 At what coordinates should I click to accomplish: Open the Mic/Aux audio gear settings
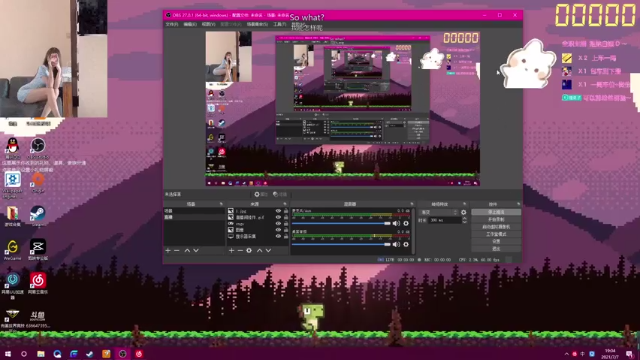pyautogui.click(x=406, y=223)
